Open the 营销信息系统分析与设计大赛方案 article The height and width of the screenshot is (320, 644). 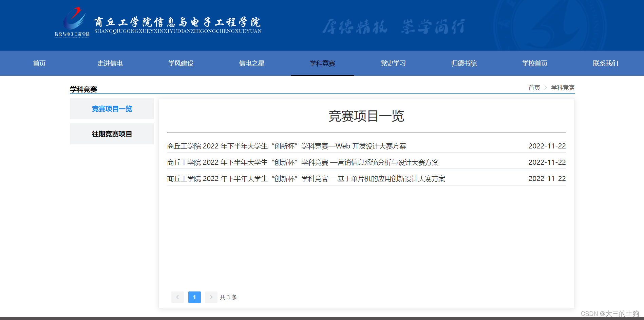pos(302,162)
